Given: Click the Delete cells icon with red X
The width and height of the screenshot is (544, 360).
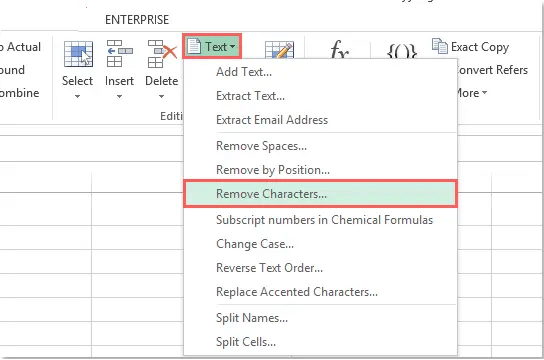Looking at the screenshot, I should 162,54.
